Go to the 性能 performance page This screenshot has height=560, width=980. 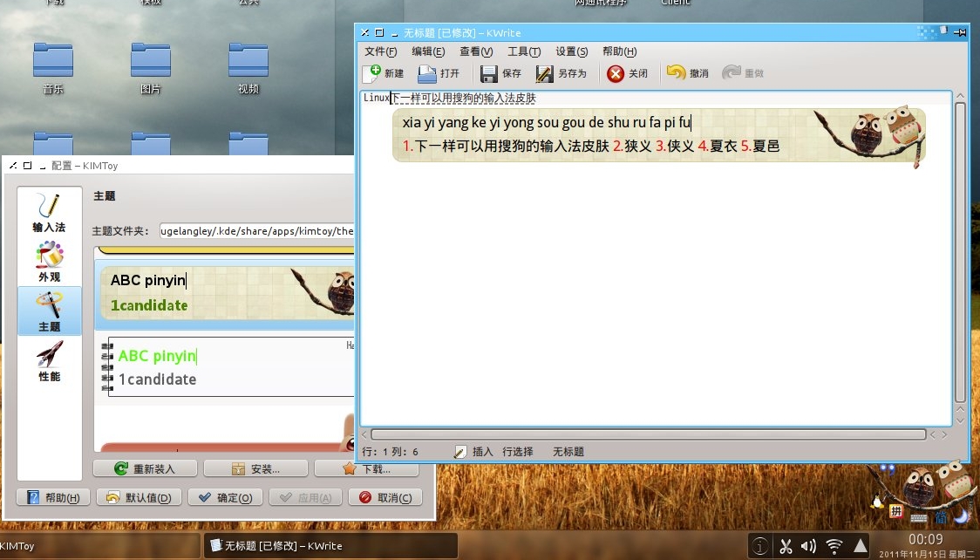pos(50,361)
